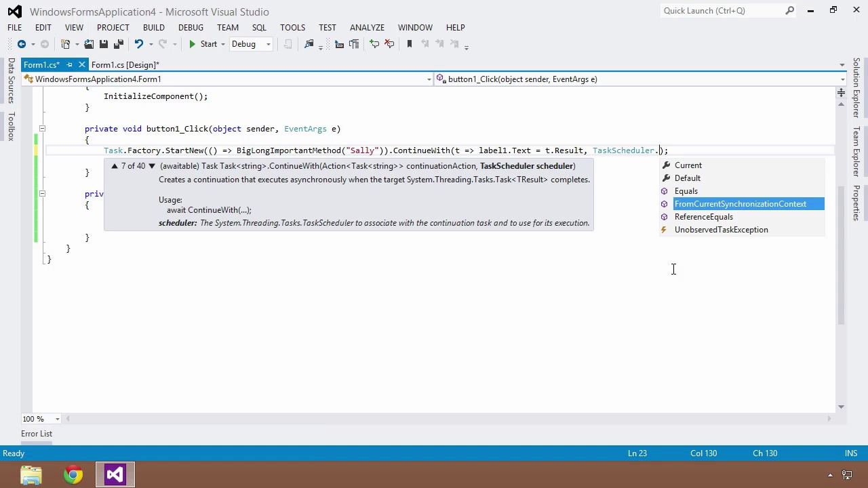The image size is (868, 488).
Task: Open the BUILD menu
Action: point(153,28)
